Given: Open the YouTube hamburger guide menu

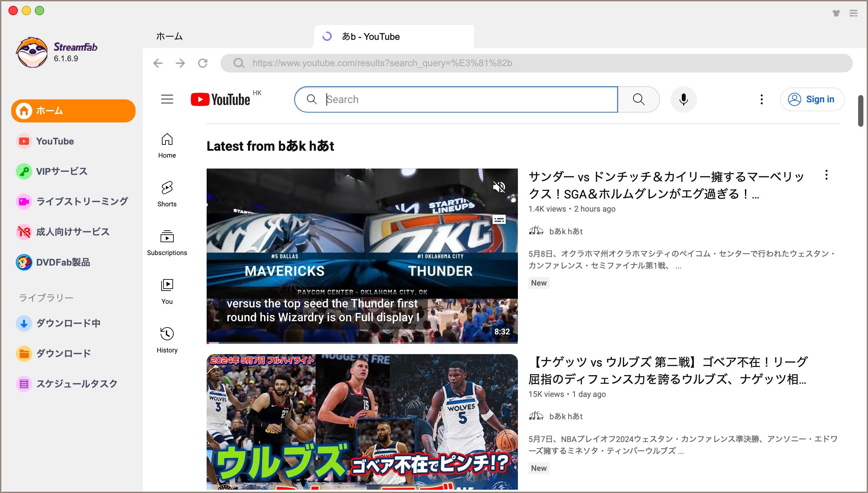Looking at the screenshot, I should pyautogui.click(x=167, y=99).
